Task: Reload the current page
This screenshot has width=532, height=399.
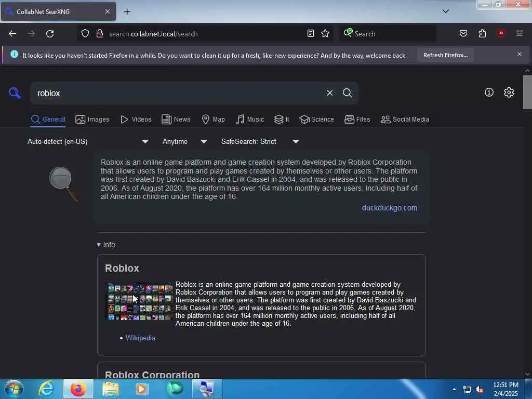Action: tap(50, 34)
